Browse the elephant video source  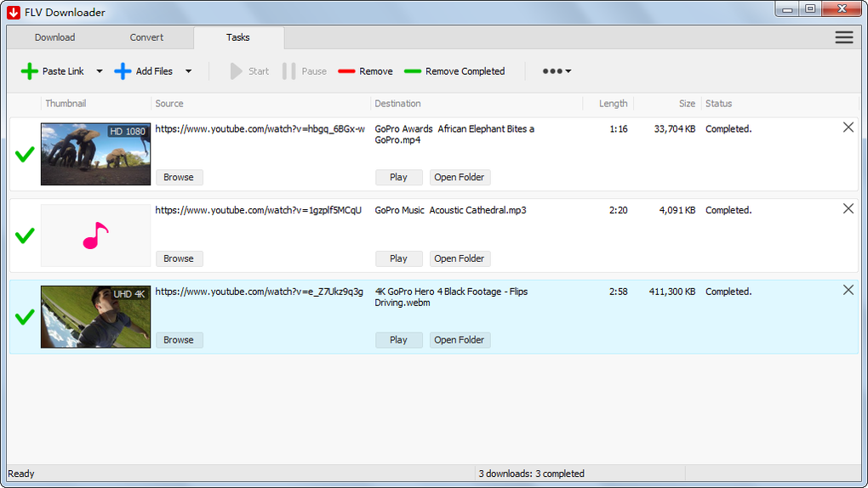(179, 177)
